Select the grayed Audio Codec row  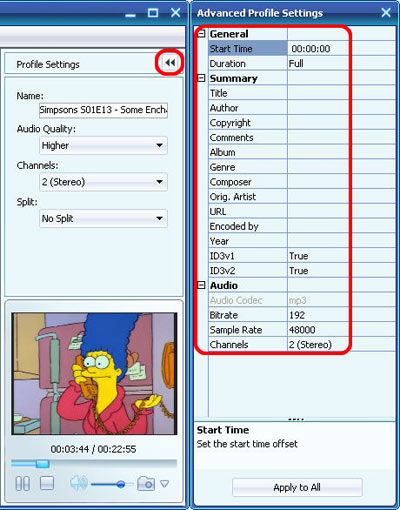(x=302, y=300)
